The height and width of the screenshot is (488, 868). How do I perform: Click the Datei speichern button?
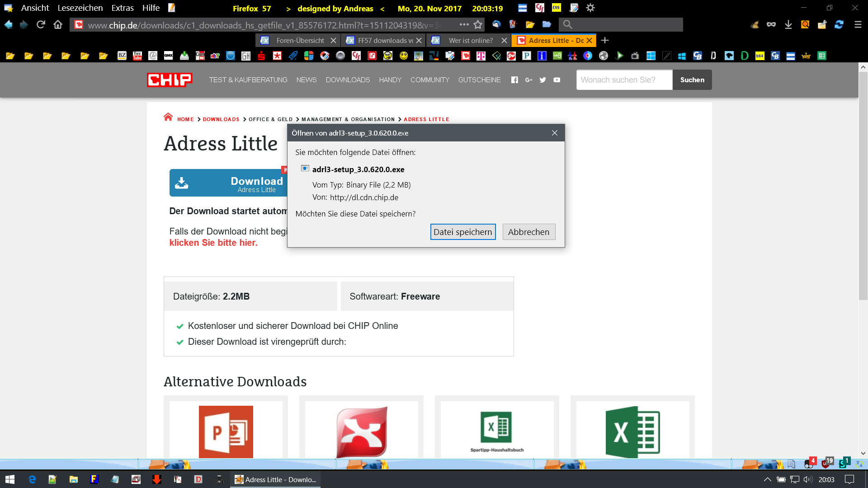[x=462, y=232]
